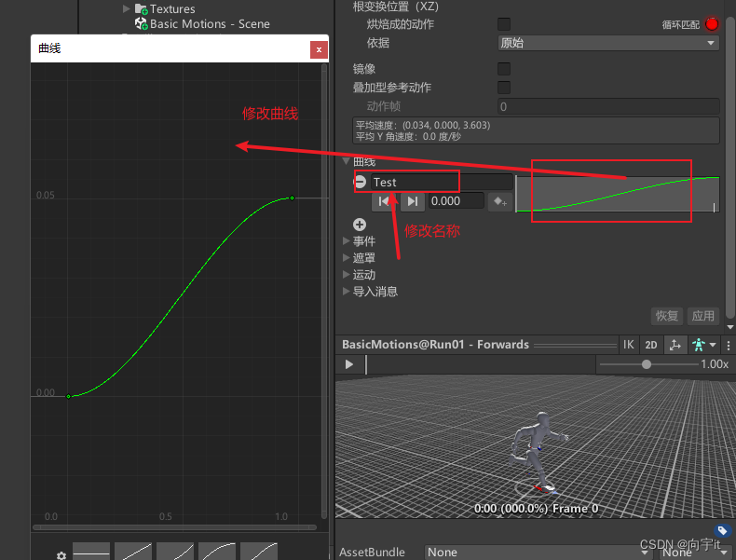Click the loop match red indicator
Image resolution: width=736 pixels, height=560 pixels.
point(712,24)
